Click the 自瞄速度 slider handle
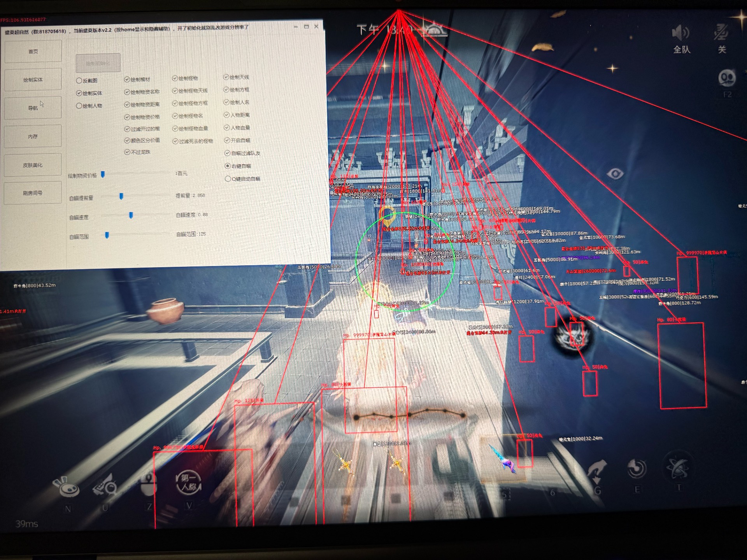Viewport: 747px width, 560px height. point(131,215)
